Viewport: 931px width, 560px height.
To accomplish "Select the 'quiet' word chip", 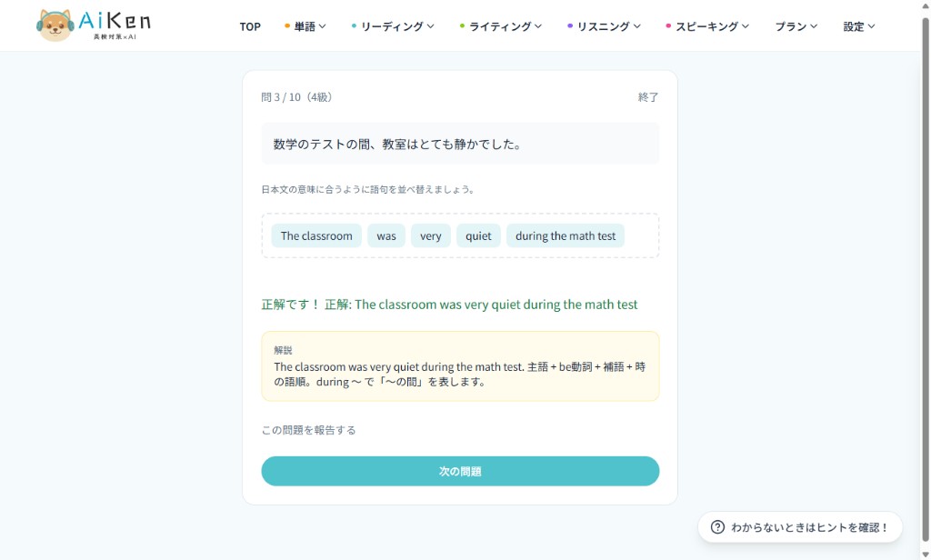I will click(478, 235).
